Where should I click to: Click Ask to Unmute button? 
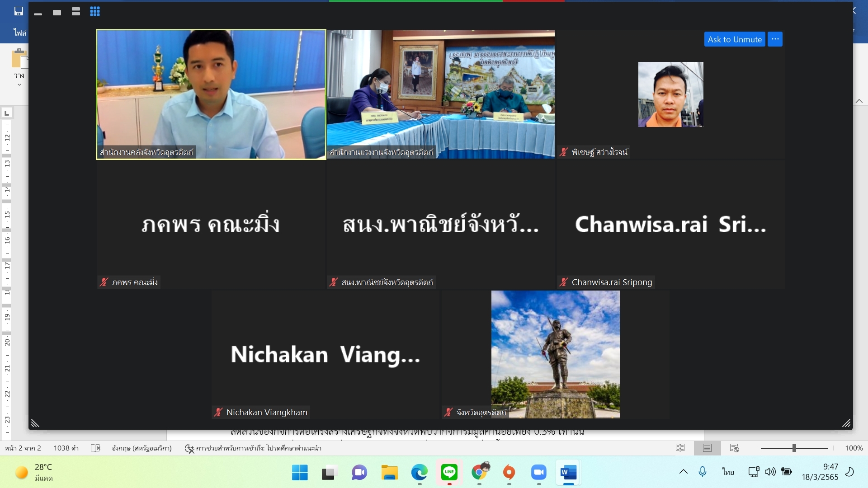coord(734,39)
